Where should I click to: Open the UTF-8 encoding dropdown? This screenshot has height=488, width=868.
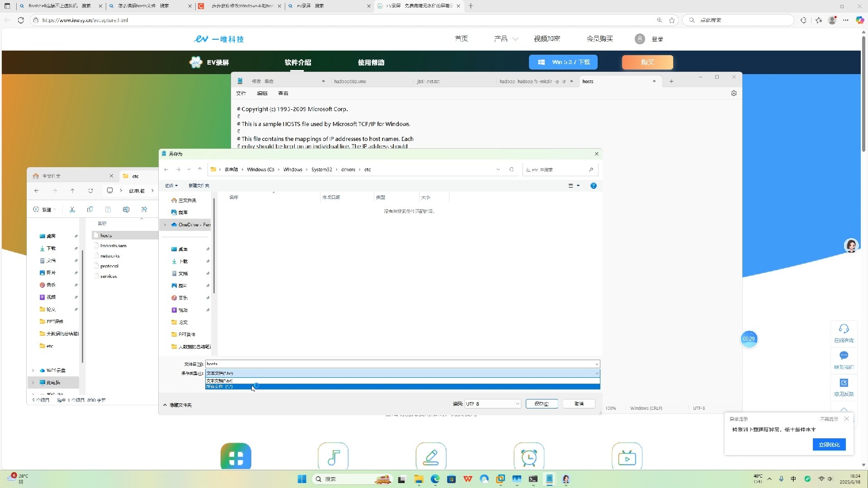[x=493, y=404]
